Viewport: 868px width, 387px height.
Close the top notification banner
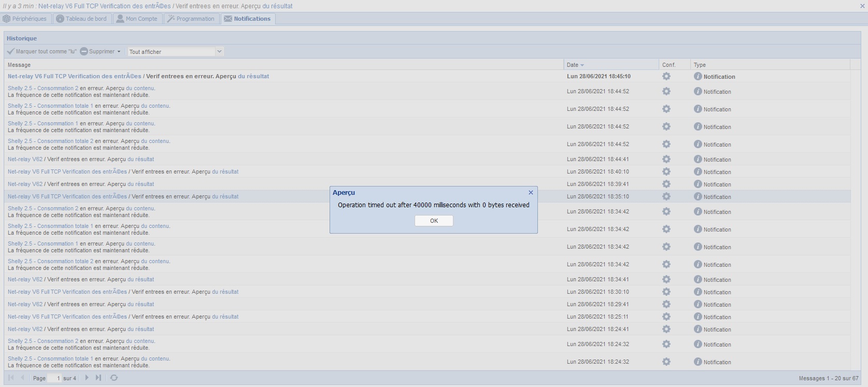[x=862, y=6]
